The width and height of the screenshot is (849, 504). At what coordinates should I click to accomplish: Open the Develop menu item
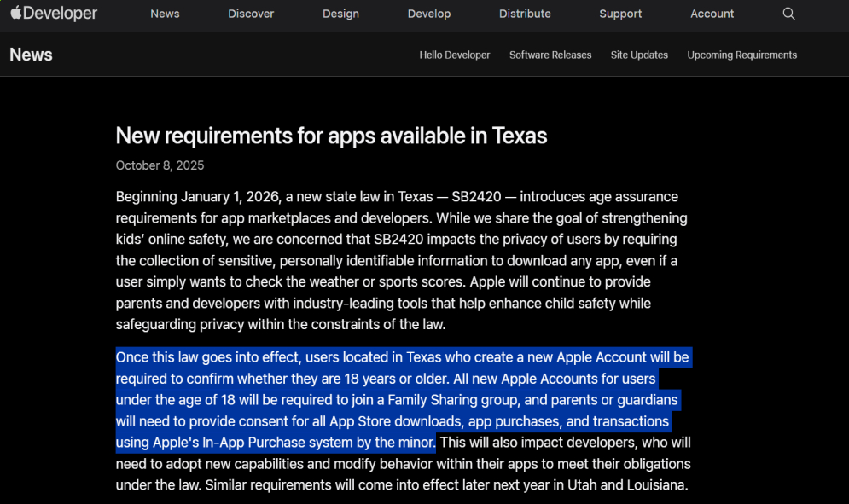pyautogui.click(x=429, y=14)
